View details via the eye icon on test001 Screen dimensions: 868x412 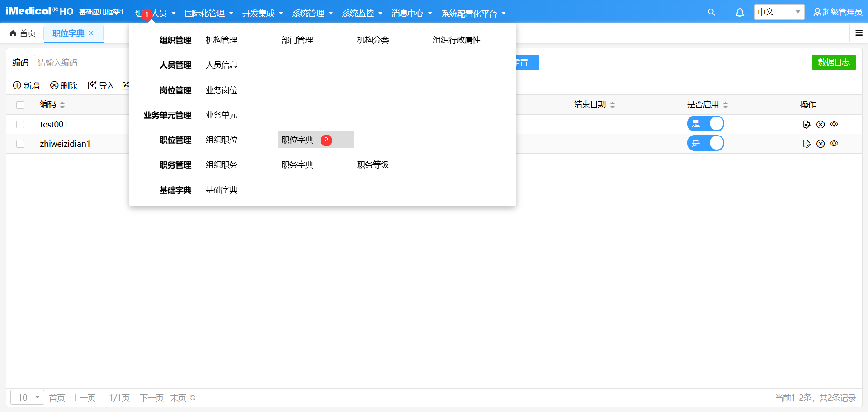click(835, 124)
